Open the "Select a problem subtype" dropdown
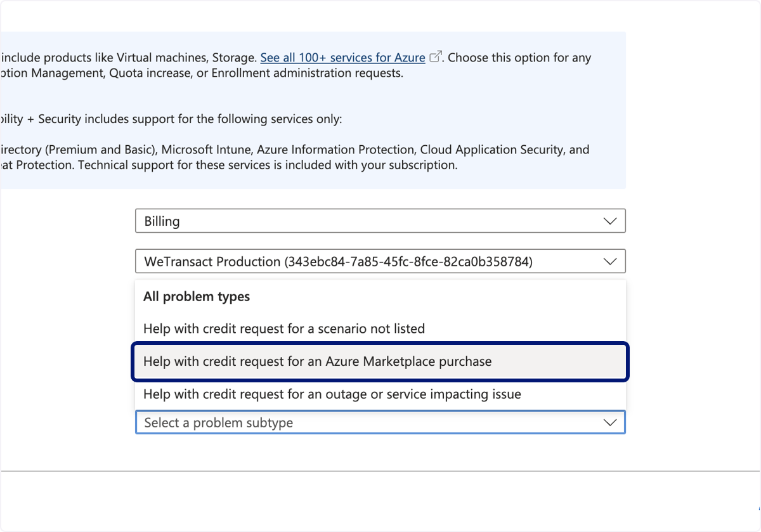Screen dimensions: 761x532 (380, 422)
